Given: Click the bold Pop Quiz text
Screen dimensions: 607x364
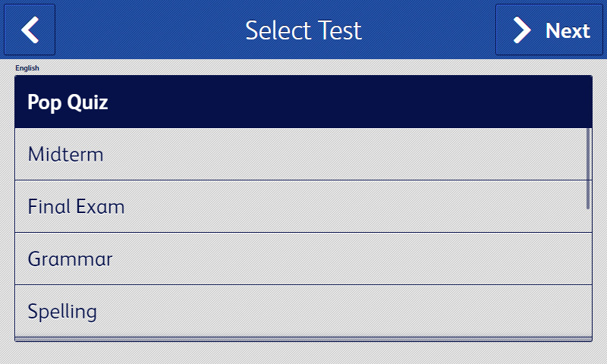Looking at the screenshot, I should coord(68,102).
